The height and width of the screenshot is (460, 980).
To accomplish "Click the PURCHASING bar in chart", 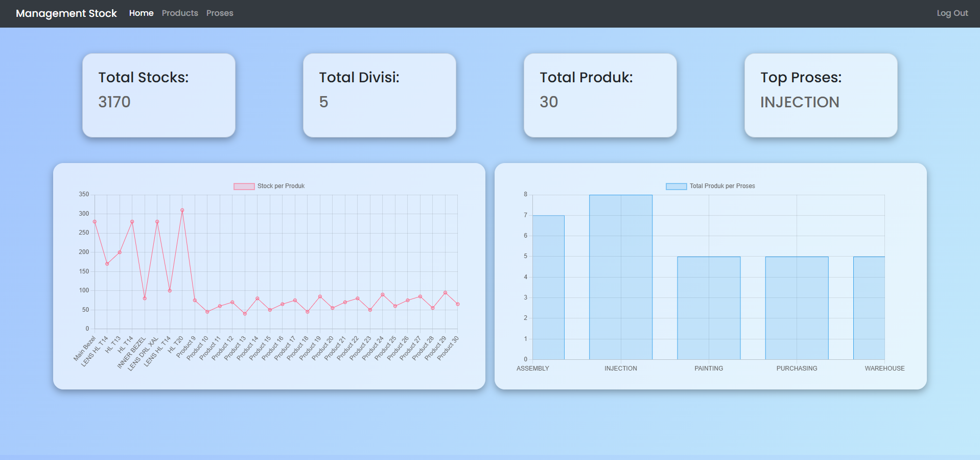I will point(797,308).
